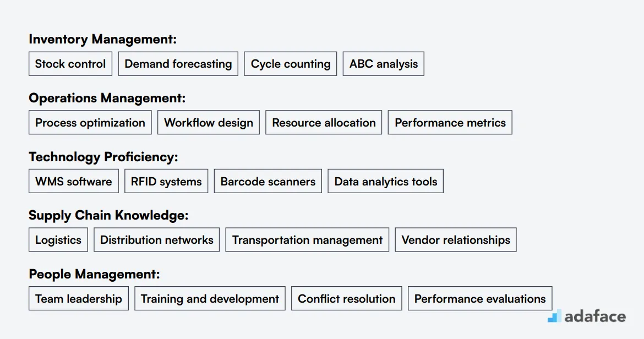
Task: Select the Barcode scanners tag
Action: pos(268,181)
